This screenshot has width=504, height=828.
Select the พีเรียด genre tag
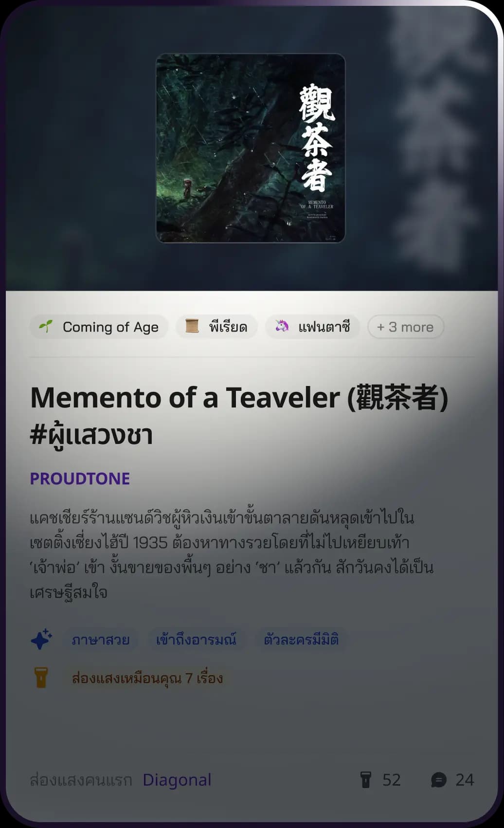tap(217, 327)
